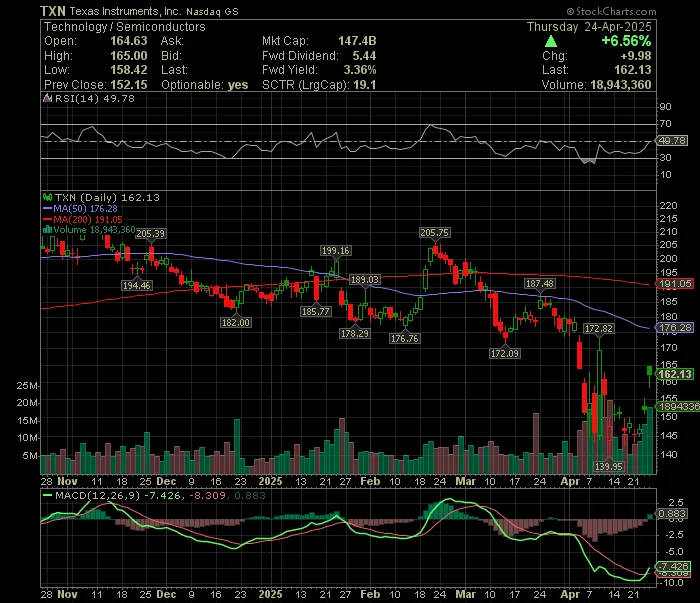Image resolution: width=700 pixels, height=603 pixels.
Task: Click the green 162.13 tag on the price axis
Action: tap(675, 374)
